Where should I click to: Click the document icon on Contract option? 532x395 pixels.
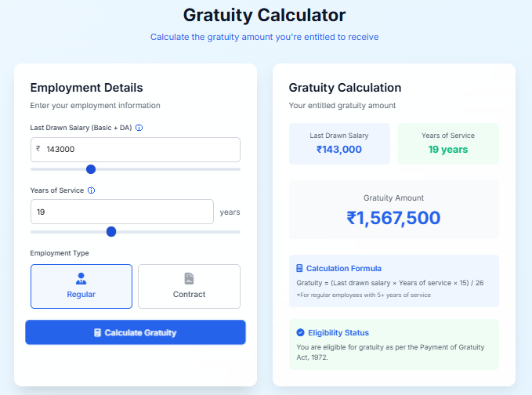coord(189,278)
